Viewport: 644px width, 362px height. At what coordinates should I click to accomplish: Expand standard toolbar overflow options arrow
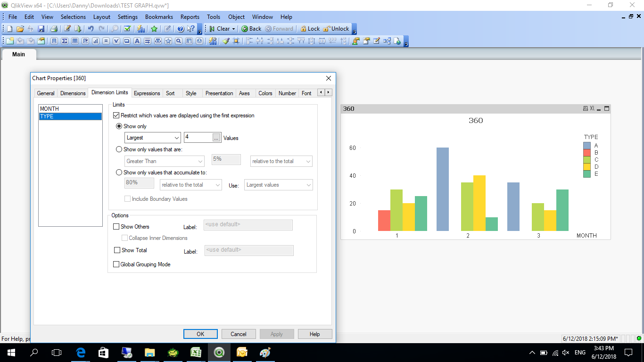click(200, 32)
